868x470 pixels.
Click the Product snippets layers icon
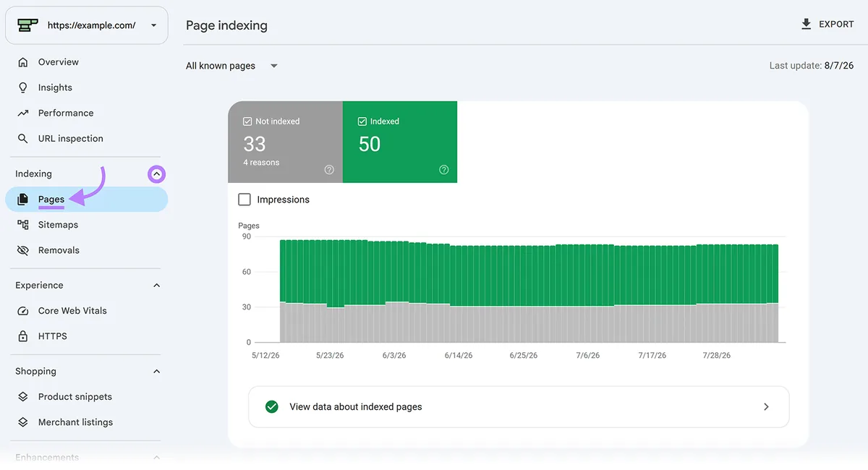tap(23, 397)
